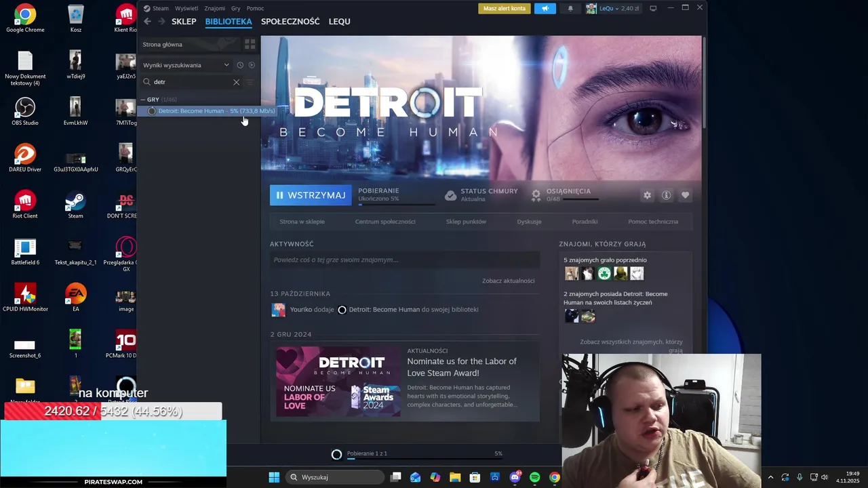The width and height of the screenshot is (868, 488).
Task: Click the Masz alert konta button
Action: point(505,8)
